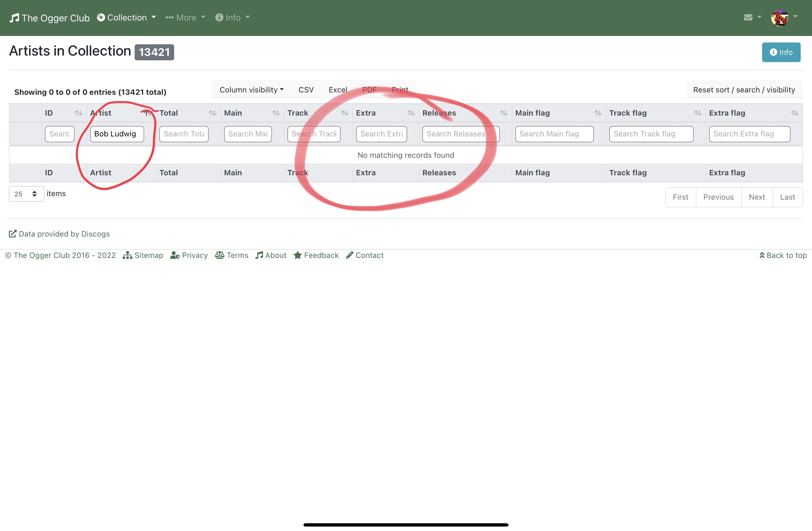Open the Info navigation menu
812x531 pixels.
point(233,18)
